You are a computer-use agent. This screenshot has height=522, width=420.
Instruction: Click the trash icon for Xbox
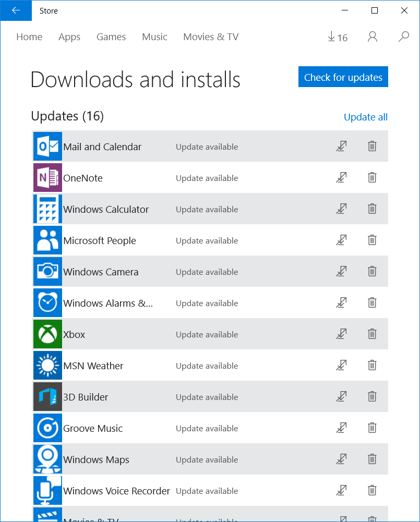click(x=372, y=334)
